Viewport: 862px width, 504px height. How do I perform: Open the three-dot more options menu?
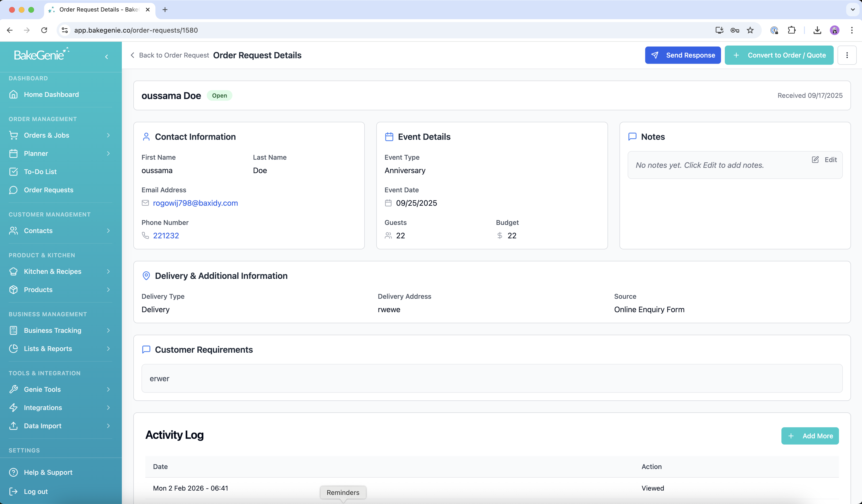(847, 55)
